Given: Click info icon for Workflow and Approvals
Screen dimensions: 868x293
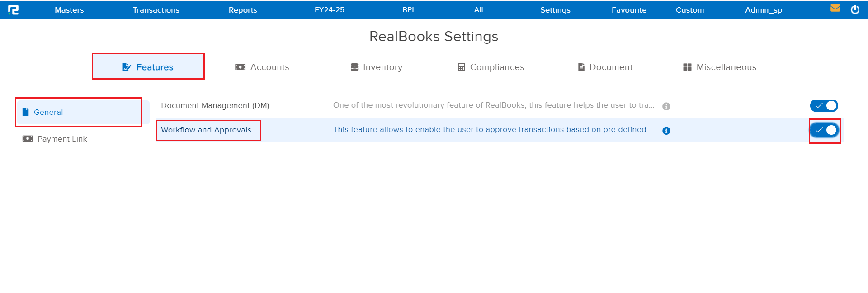Looking at the screenshot, I should pyautogui.click(x=666, y=131).
